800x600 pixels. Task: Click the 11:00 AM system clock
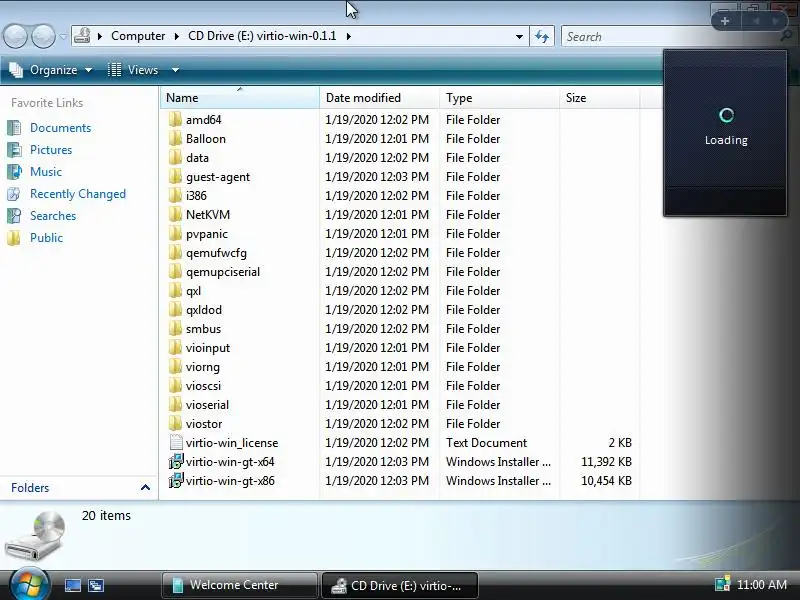[762, 585]
